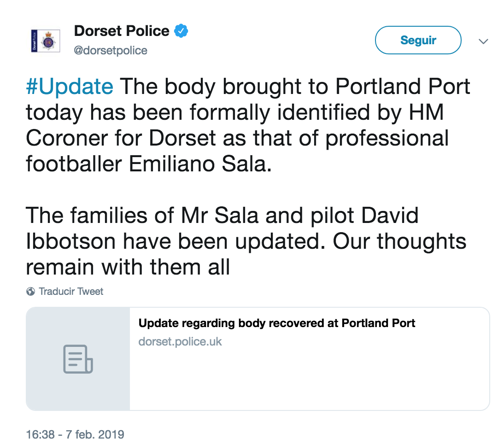Visit the dorset.police.uk domain link
This screenshot has height=445, width=504.
coord(180,342)
